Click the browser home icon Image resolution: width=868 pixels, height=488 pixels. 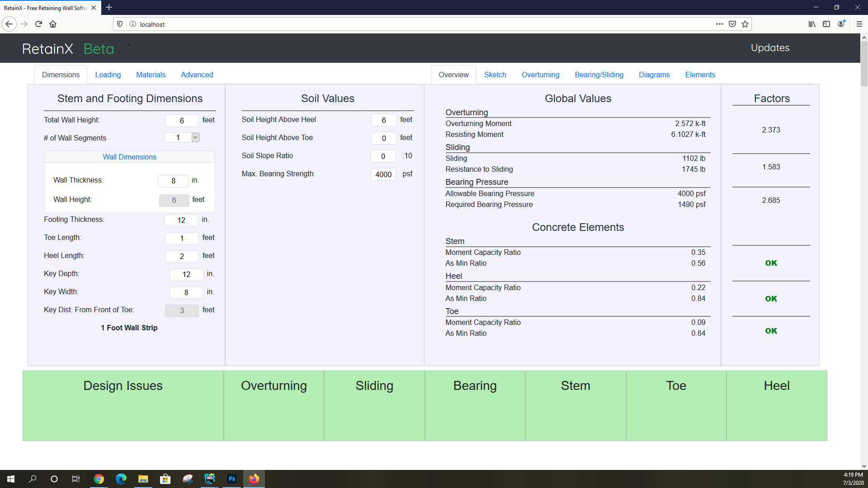[x=53, y=24]
